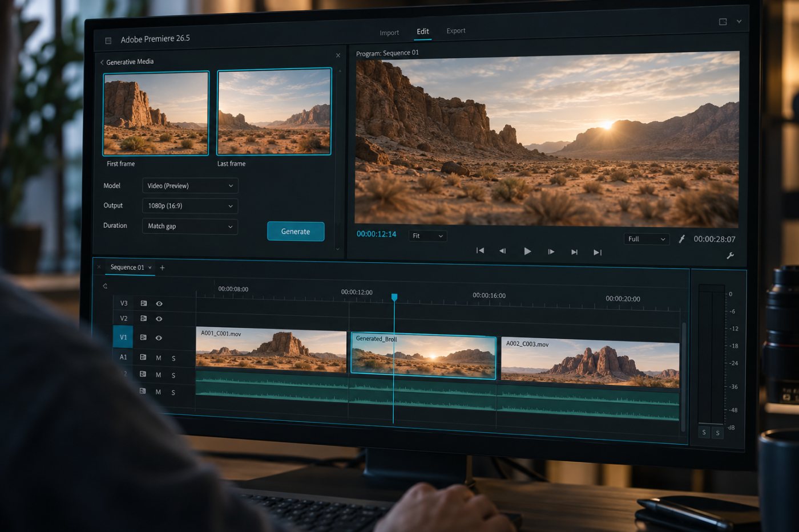
Task: Target the V3 track label
Action: click(124, 303)
